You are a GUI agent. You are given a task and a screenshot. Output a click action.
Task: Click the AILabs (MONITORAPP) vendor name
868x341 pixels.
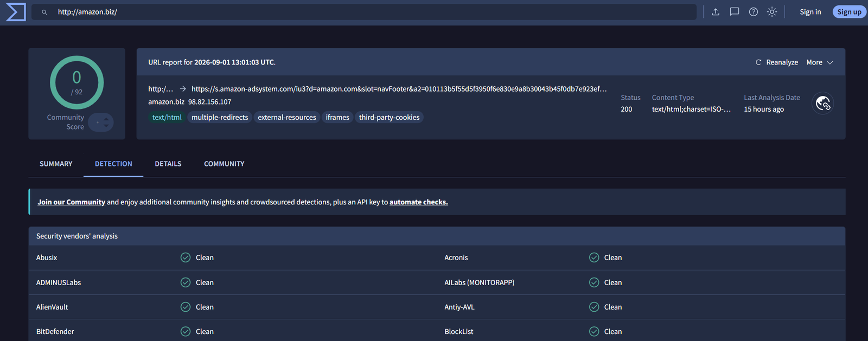[480, 282]
